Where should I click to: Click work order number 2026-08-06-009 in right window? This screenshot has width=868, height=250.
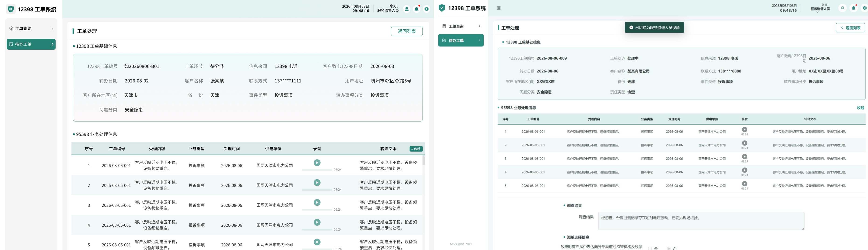coord(552,58)
